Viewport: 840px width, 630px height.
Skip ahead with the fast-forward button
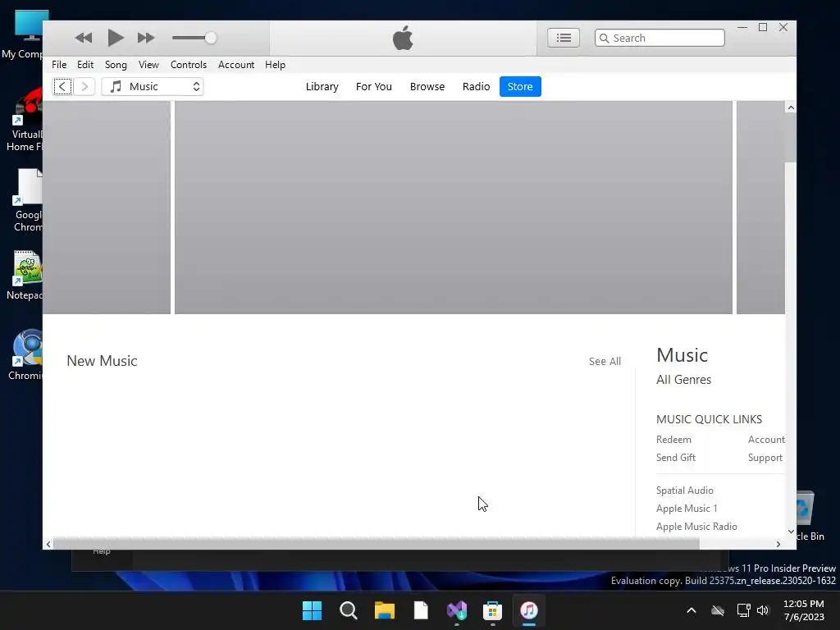click(x=146, y=38)
